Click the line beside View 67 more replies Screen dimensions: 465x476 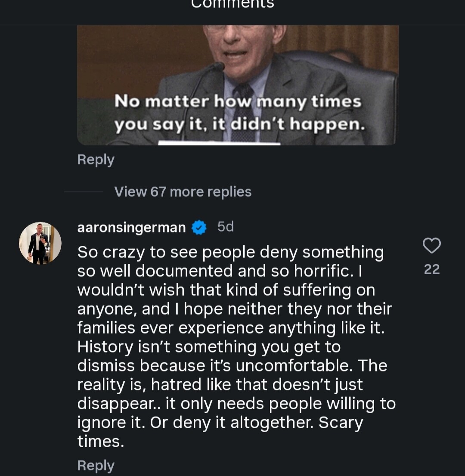point(84,192)
